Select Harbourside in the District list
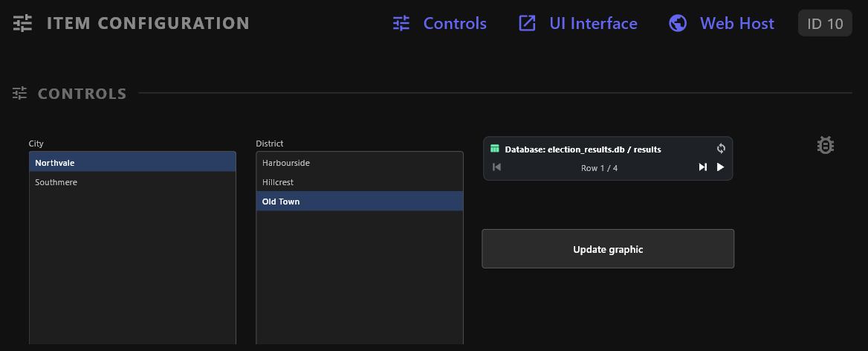 coord(359,163)
